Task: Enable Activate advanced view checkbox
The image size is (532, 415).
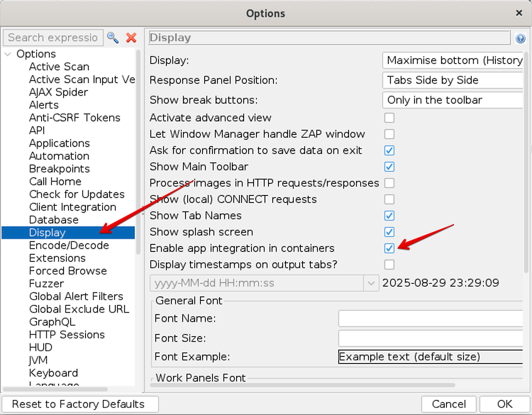Action: [389, 118]
